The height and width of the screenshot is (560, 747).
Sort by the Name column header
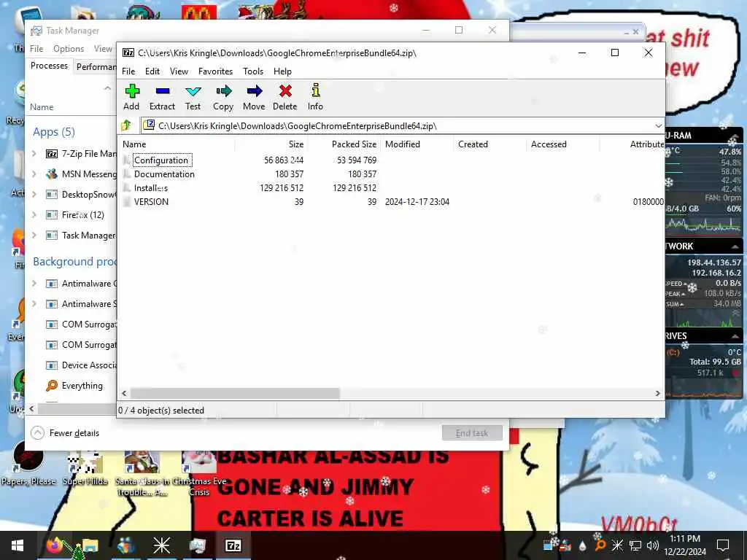coord(177,144)
